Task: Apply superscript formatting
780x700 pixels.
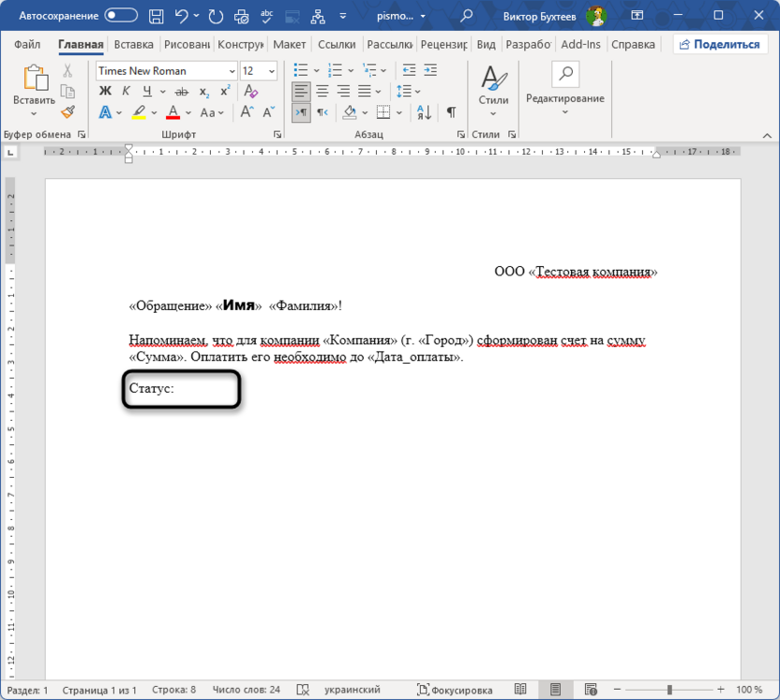Action: [x=225, y=91]
